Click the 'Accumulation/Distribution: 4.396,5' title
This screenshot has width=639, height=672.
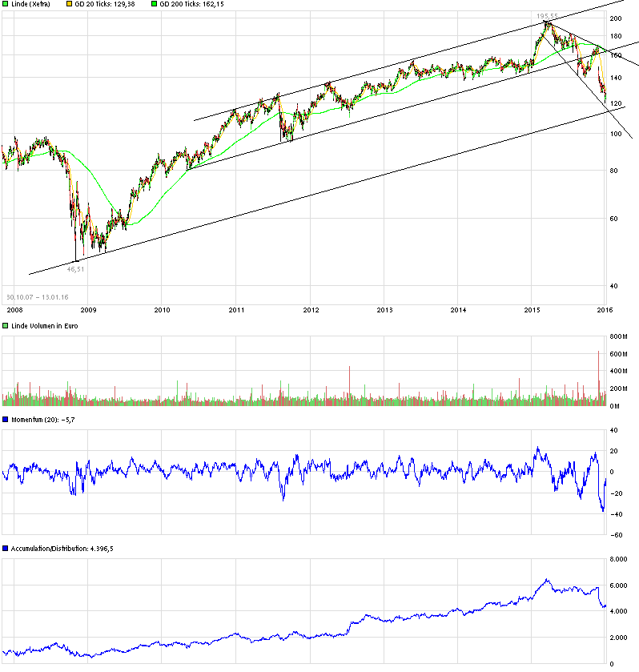pos(62,549)
